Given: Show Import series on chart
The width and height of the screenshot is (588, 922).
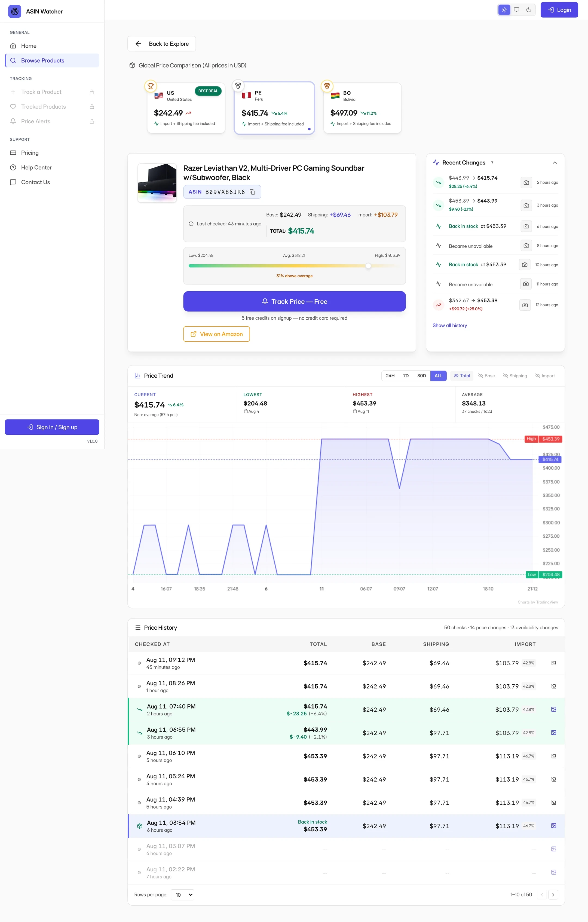Looking at the screenshot, I should [x=545, y=376].
